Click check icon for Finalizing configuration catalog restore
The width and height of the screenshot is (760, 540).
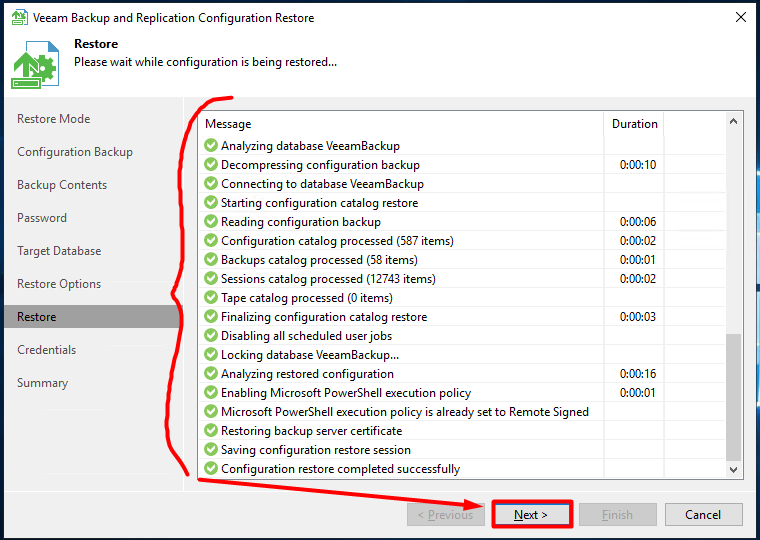coord(211,317)
